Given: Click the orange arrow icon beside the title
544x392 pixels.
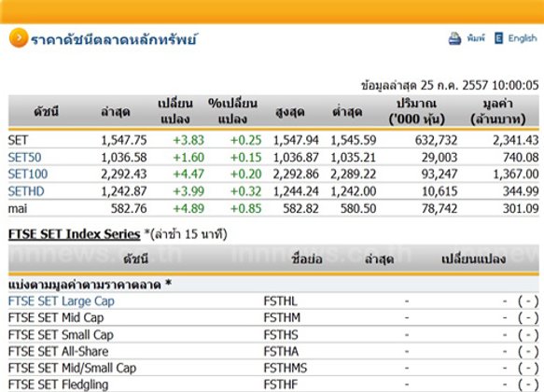Looking at the screenshot, I should tap(19, 38).
